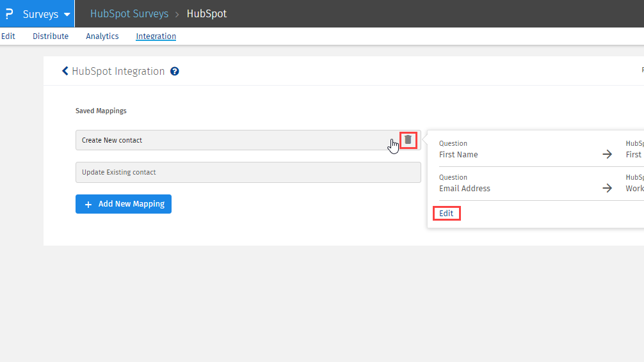Open the help question mark icon
The height and width of the screenshot is (362, 644).
(x=175, y=72)
